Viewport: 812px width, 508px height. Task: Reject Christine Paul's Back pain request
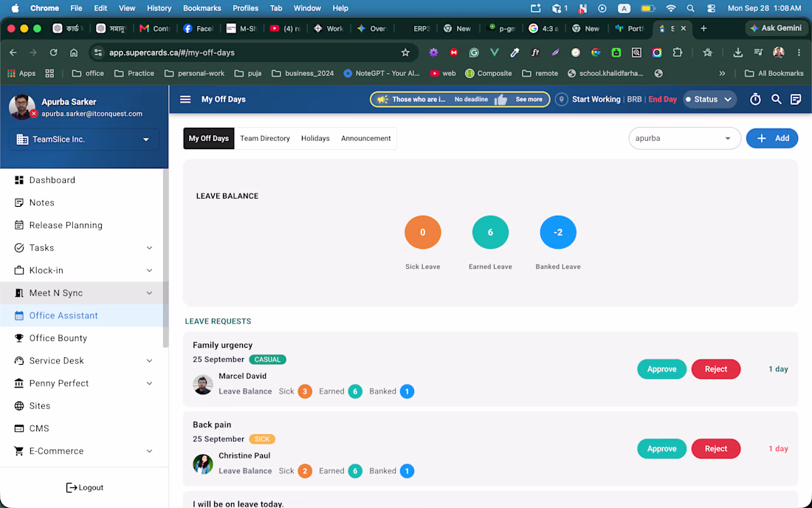[x=716, y=449]
